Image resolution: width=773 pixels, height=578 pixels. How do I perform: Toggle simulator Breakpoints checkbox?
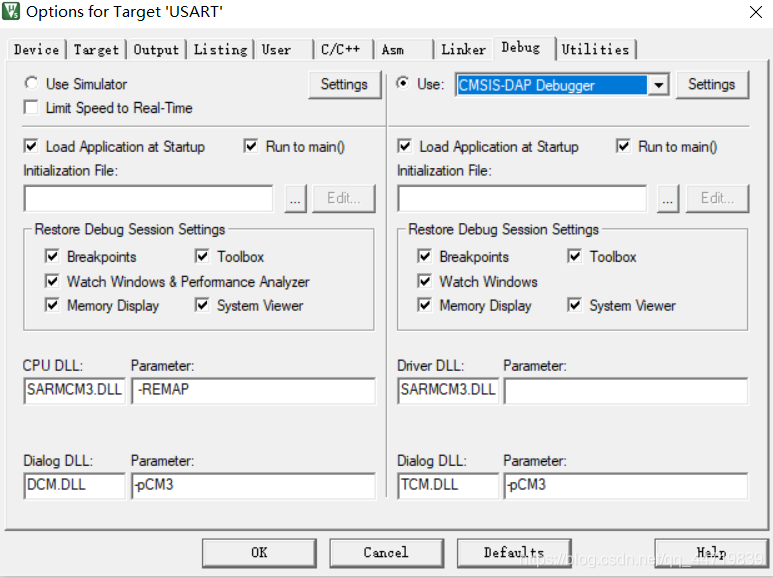(x=52, y=256)
